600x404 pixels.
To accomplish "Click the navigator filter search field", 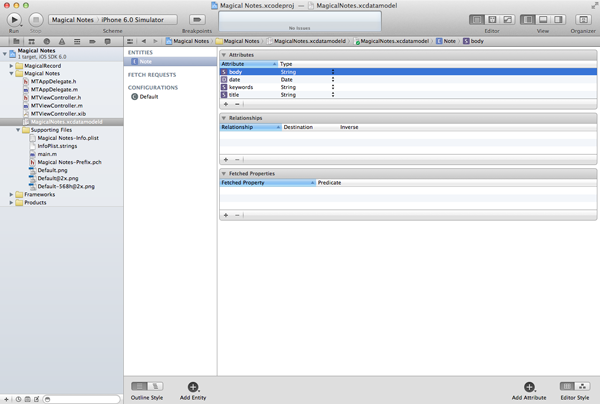I will pos(82,399).
